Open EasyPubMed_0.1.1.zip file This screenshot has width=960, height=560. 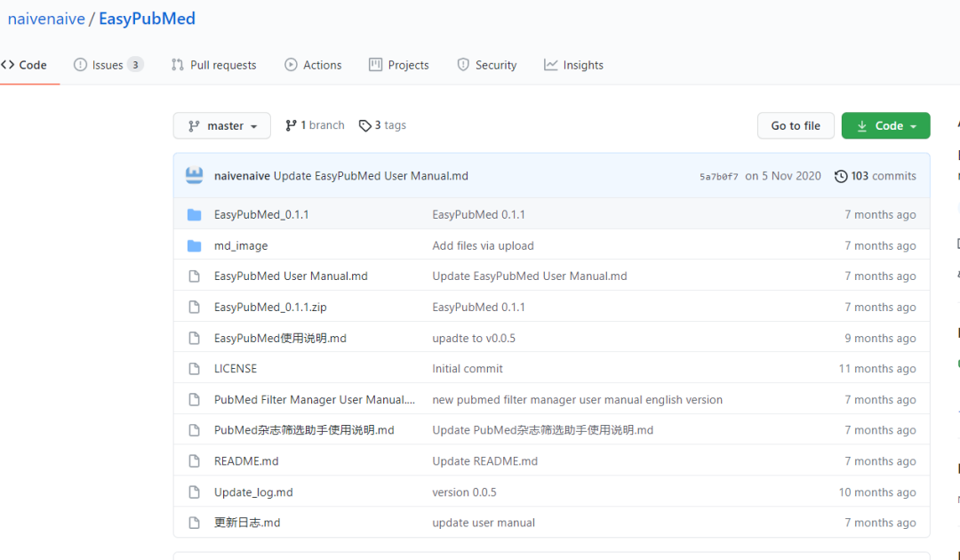(x=270, y=308)
